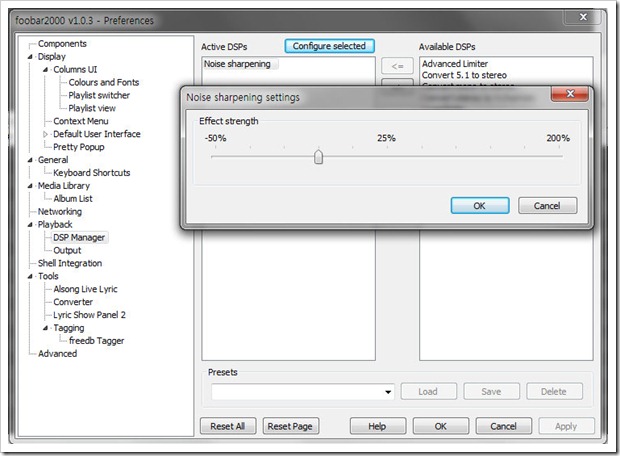Click the Configure selected button
Viewport: 620px width, 456px height.
pos(329,46)
